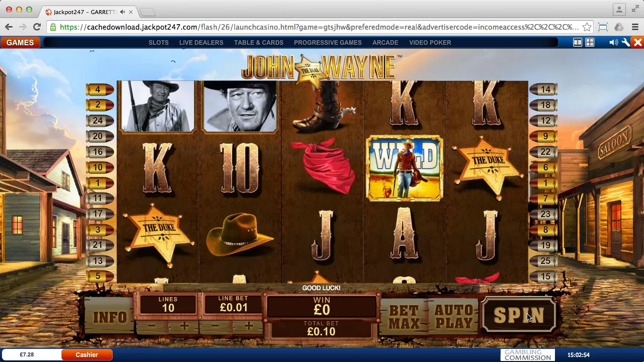Click the cowboy boot symbol
Image resolution: width=644 pixels, height=362 pixels.
point(325,107)
